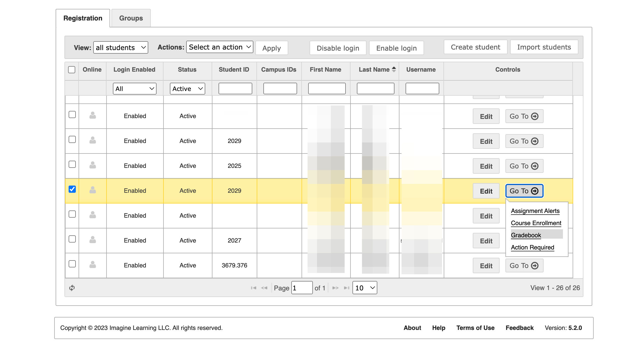Choose Action Required from Go To menu
Screen dimensions: 644x362
coord(533,247)
